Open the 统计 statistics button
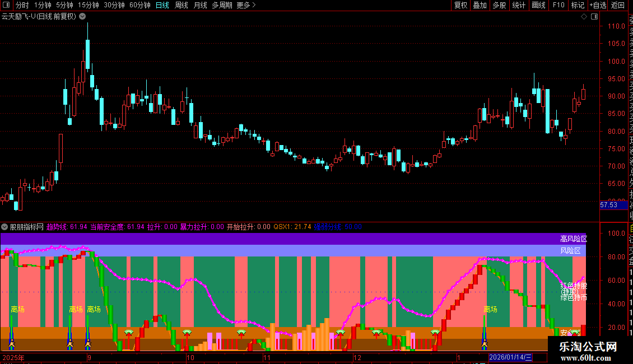This screenshot has height=364, width=633. pos(519,5)
